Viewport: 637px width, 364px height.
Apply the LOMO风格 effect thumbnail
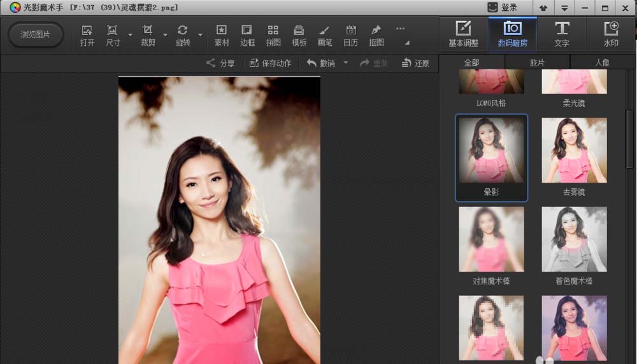click(x=491, y=81)
